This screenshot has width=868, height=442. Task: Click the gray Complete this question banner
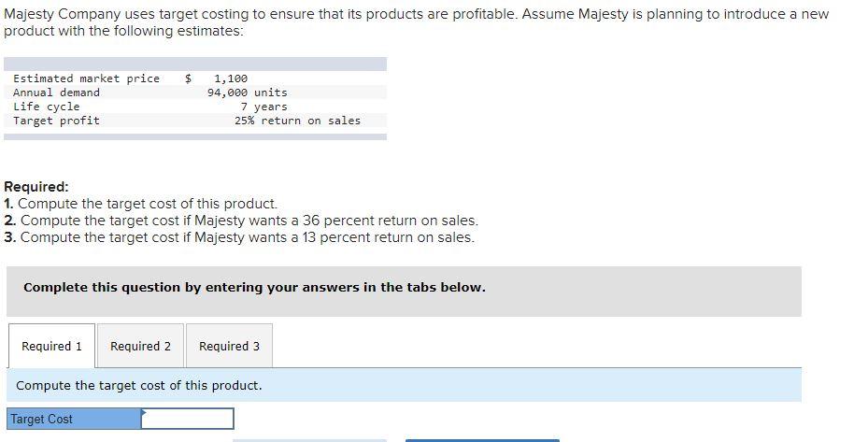404,288
